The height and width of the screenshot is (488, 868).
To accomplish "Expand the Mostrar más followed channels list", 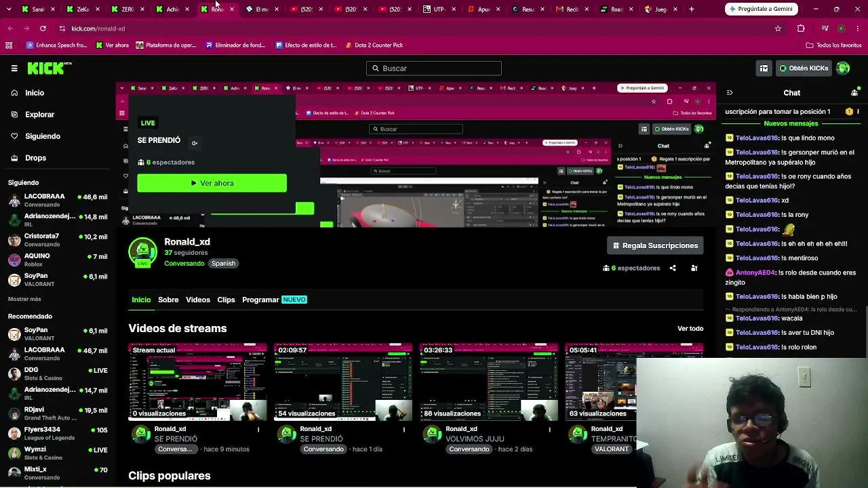I will pos(24,299).
